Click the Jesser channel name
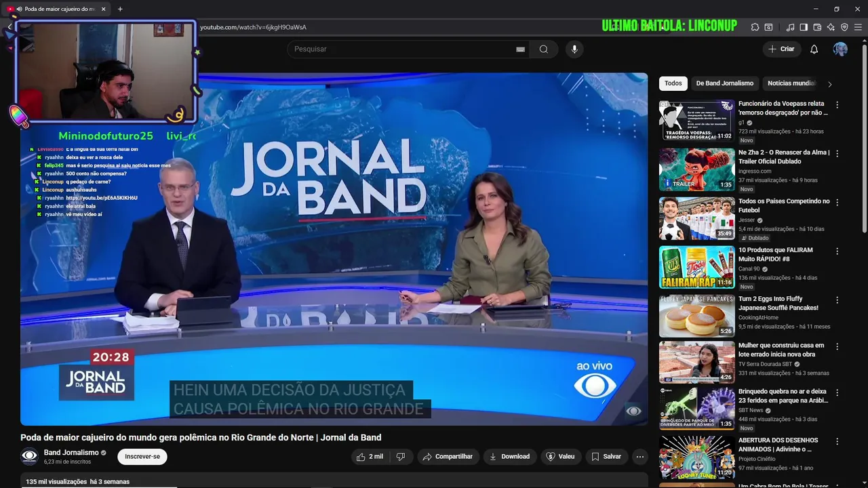Viewport: 868px width, 488px height. click(747, 220)
